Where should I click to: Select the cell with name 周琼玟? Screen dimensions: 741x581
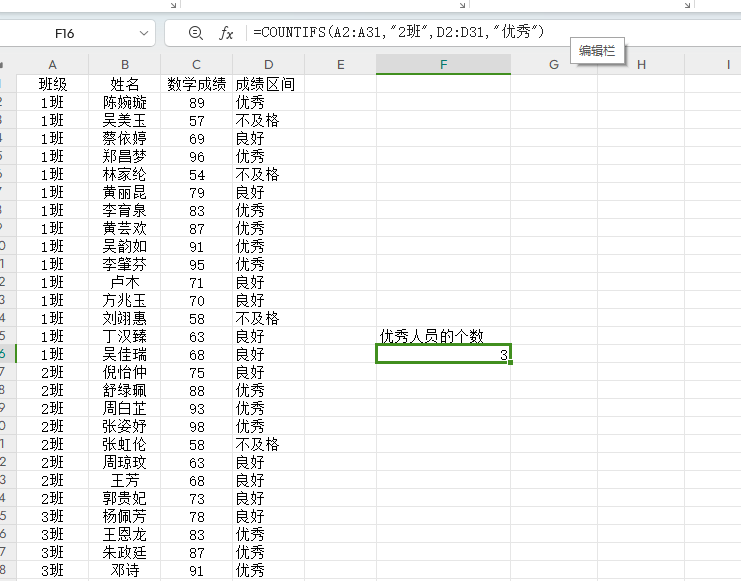click(x=125, y=462)
